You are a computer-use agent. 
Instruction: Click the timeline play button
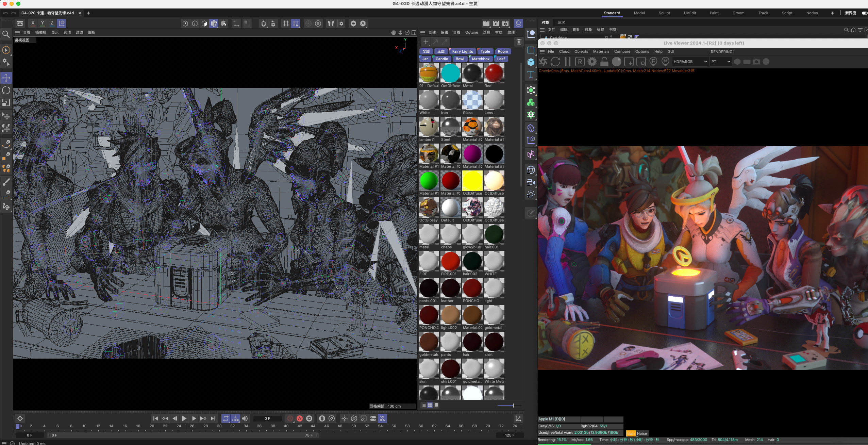coord(184,418)
